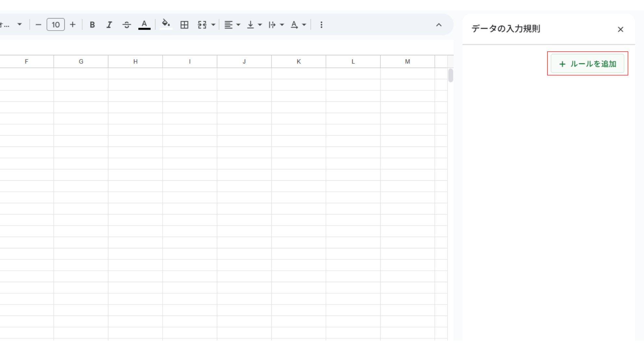The width and height of the screenshot is (644, 351).
Task: Increase font size with plus button
Action: point(73,25)
